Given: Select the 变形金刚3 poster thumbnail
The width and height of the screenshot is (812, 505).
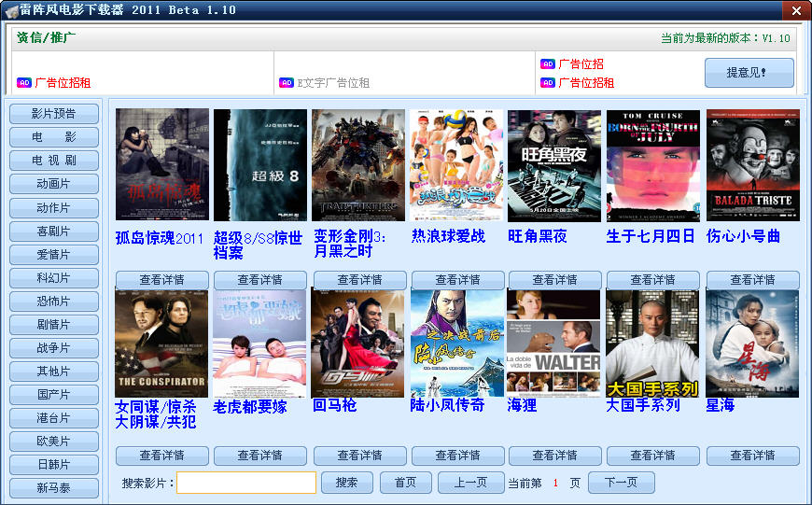Looking at the screenshot, I should click(x=358, y=165).
